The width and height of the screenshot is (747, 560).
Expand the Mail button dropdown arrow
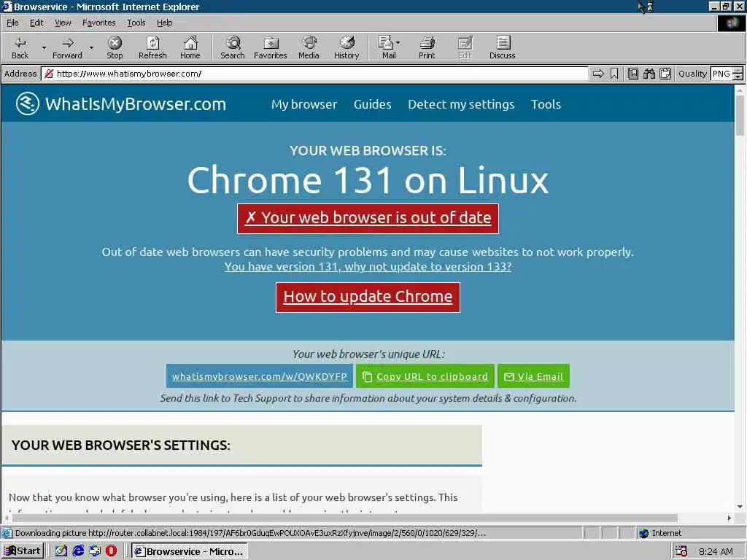398,43
